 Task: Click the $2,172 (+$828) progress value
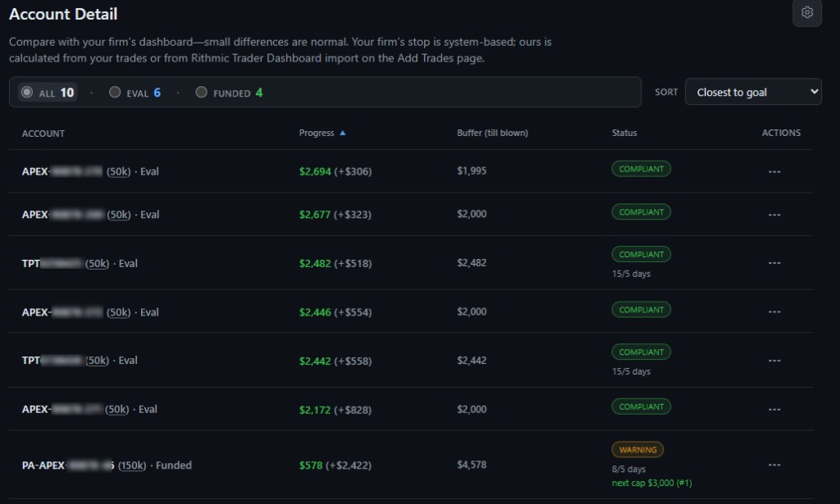[x=336, y=410]
